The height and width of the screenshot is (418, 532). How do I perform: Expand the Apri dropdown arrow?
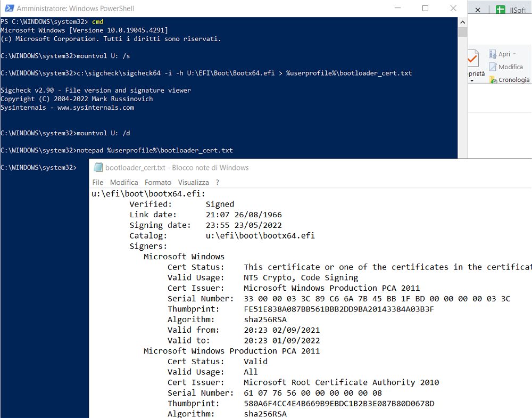(514, 54)
